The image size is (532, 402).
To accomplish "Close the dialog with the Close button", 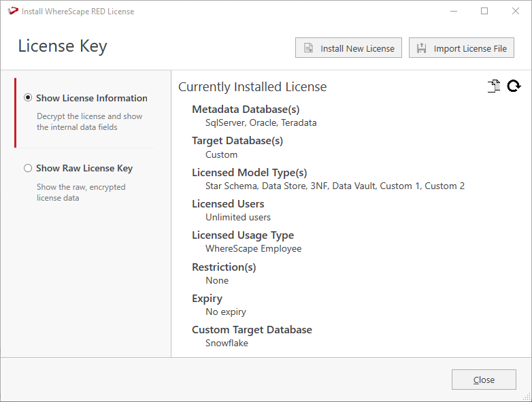I will click(484, 380).
